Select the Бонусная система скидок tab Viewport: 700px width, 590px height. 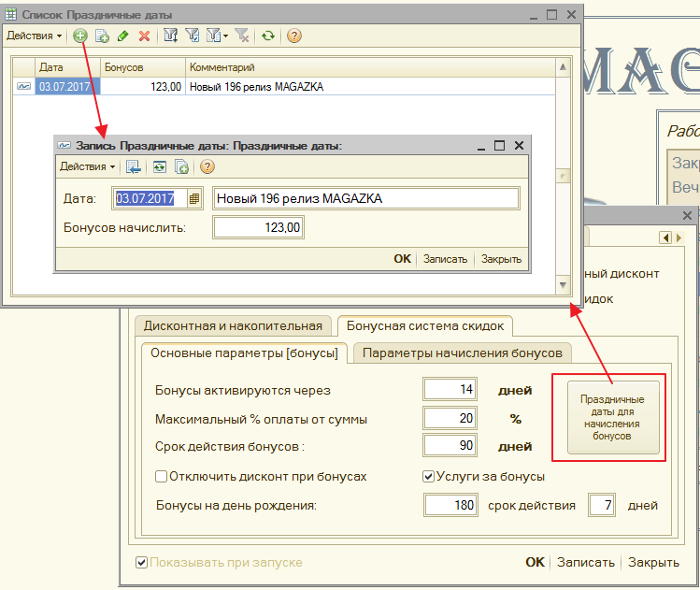425,325
